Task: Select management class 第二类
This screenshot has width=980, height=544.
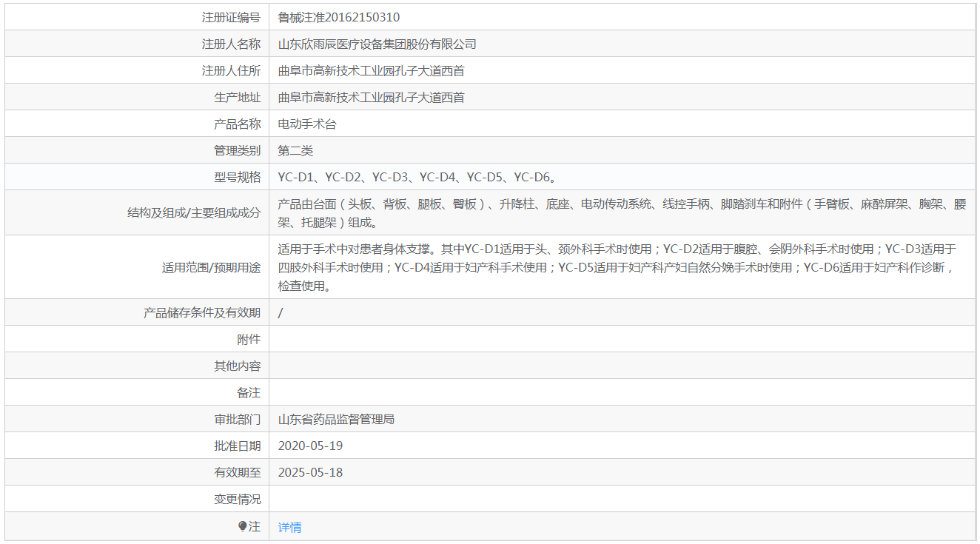Action: (x=295, y=150)
